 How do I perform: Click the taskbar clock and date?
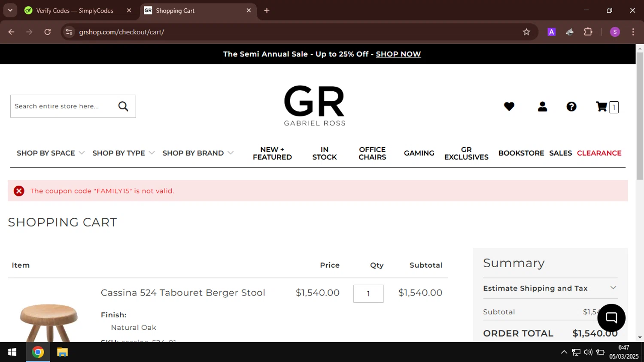[624, 352]
